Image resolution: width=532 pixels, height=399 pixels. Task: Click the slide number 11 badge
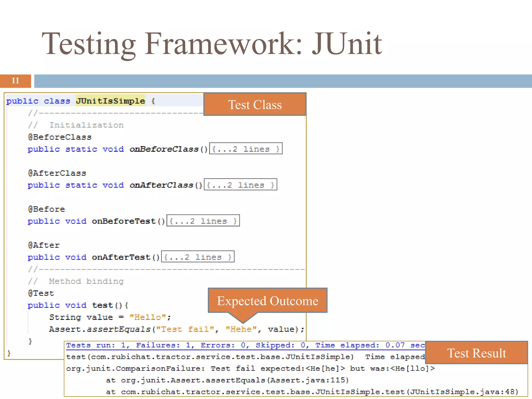[15, 81]
